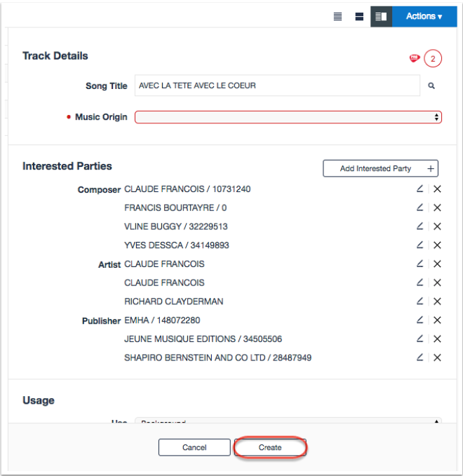Edit VLINE BUGGY entry
The image size is (463, 476).
coord(420,226)
